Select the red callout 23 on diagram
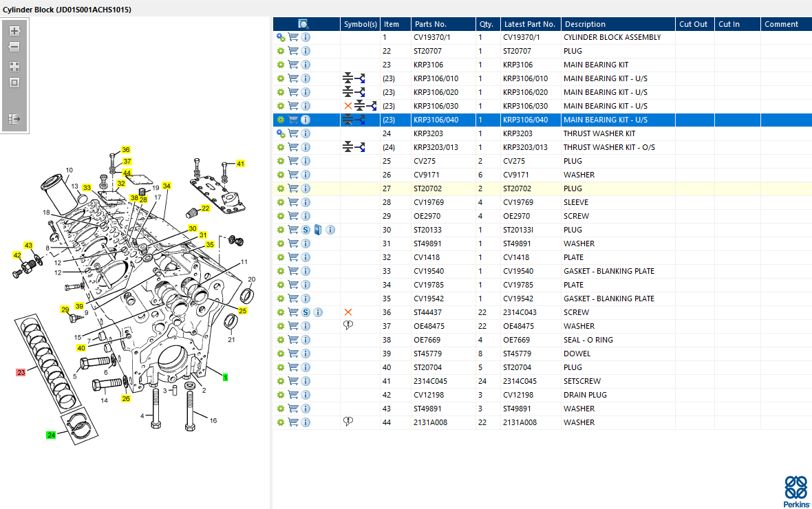812x509 pixels. pyautogui.click(x=21, y=372)
